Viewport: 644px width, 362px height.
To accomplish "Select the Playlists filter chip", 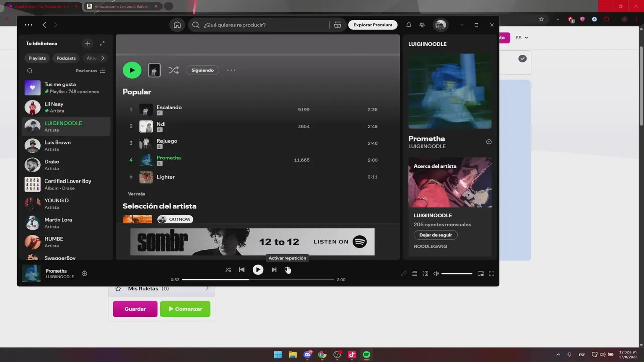I will pos(37,58).
